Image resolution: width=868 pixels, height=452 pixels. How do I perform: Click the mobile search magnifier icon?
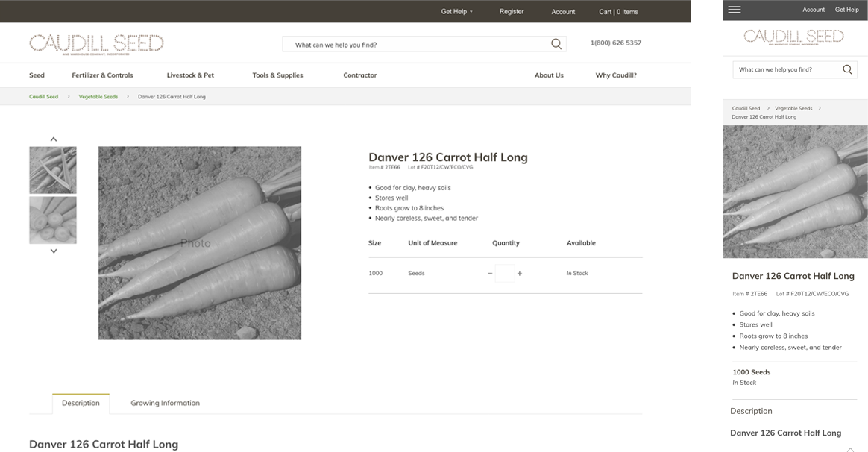[x=847, y=69]
